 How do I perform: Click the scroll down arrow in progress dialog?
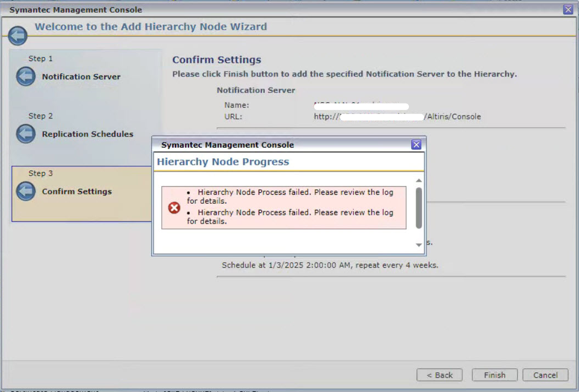coord(419,245)
